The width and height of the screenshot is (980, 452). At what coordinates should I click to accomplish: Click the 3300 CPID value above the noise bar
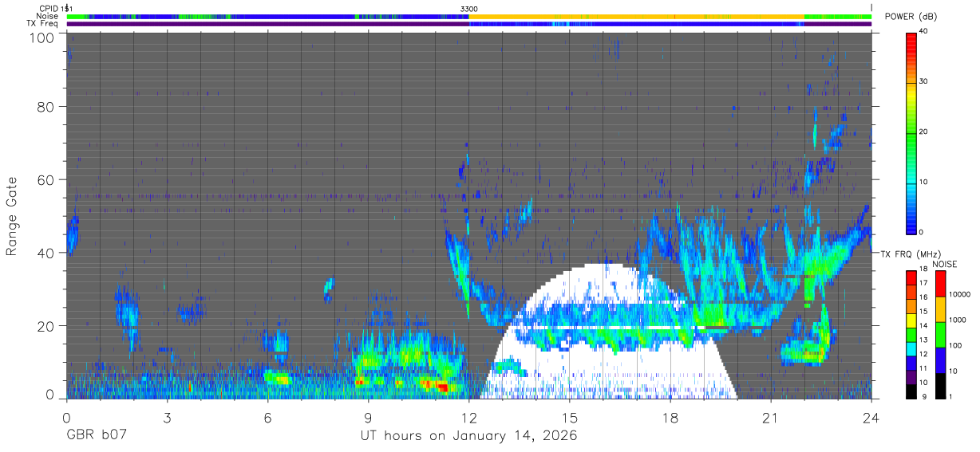pos(469,8)
